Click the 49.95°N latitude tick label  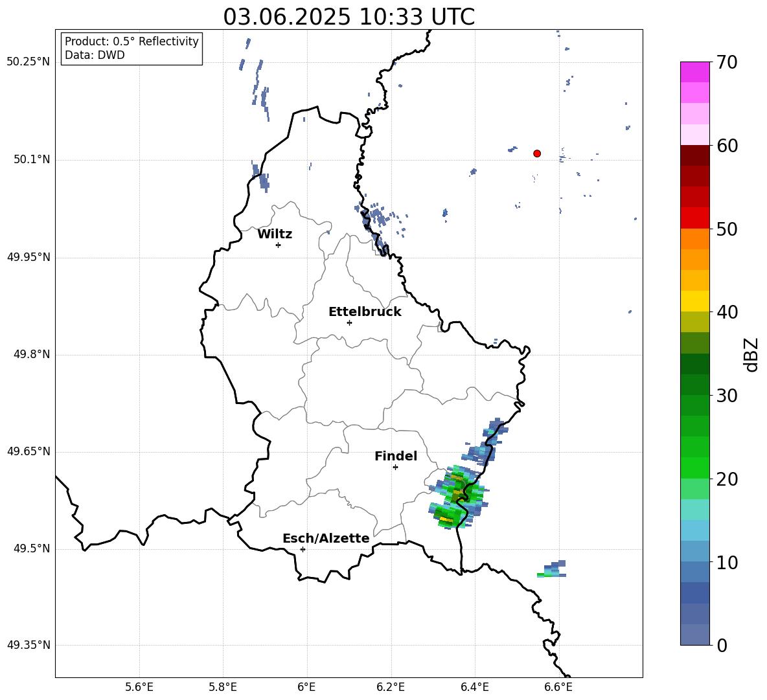pyautogui.click(x=29, y=257)
